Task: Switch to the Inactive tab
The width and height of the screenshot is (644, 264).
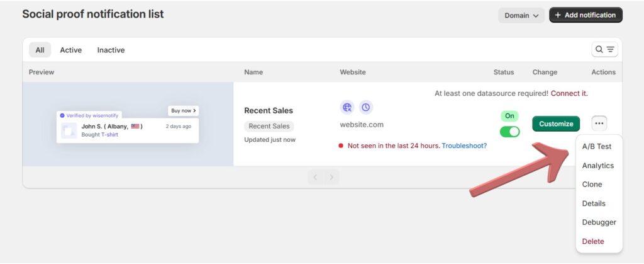Action: tap(111, 50)
